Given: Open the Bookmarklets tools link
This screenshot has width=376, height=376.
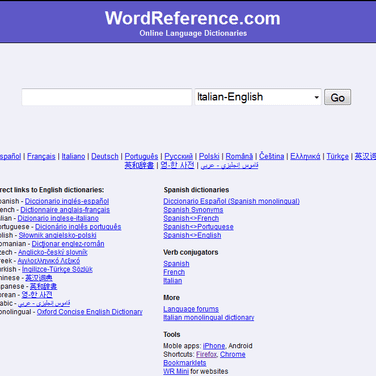Looking at the screenshot, I should 185,363.
